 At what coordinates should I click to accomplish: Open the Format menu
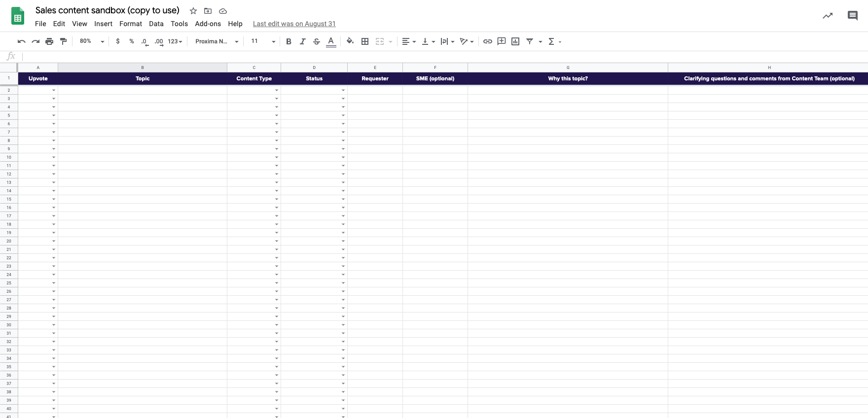point(131,24)
